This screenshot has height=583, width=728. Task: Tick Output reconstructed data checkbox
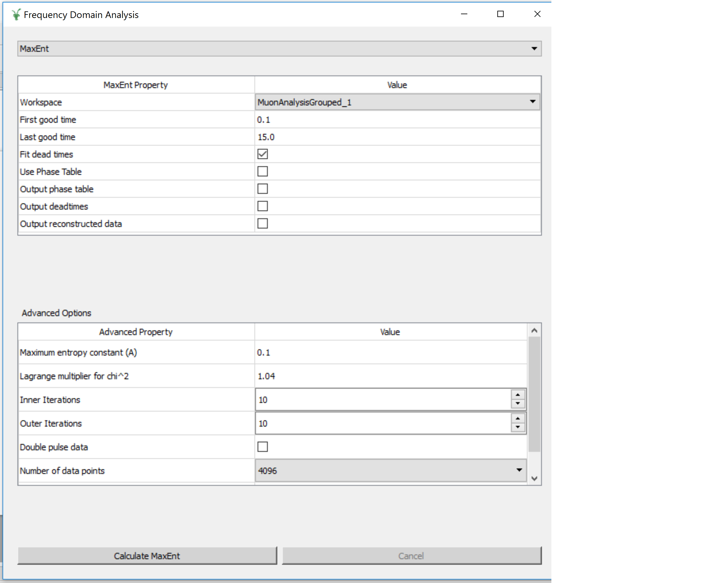pyautogui.click(x=262, y=223)
